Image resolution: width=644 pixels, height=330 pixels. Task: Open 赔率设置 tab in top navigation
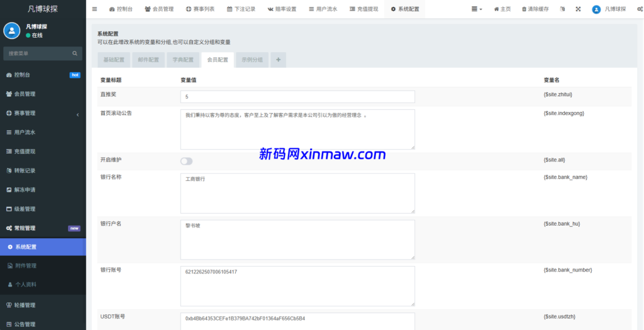282,9
